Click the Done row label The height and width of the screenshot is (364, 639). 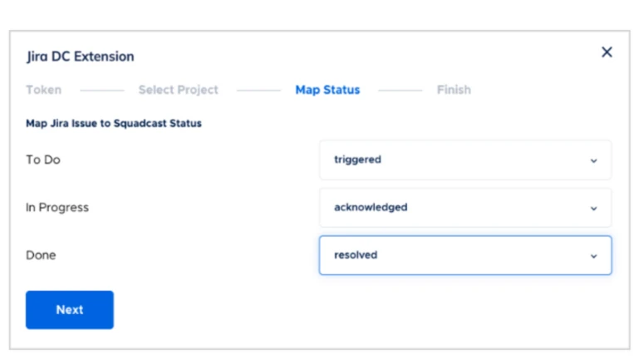tap(41, 255)
